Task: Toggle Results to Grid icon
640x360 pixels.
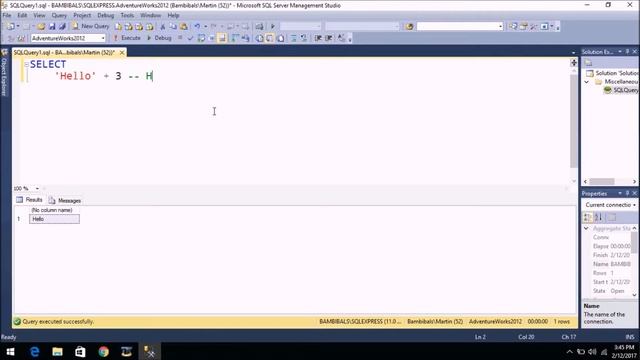Action: coord(270,38)
